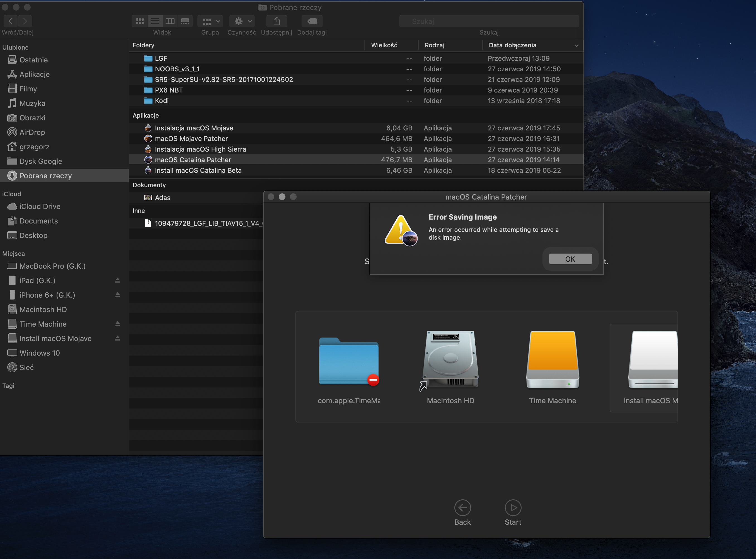Image resolution: width=756 pixels, height=559 pixels.
Task: Eject the Time Machine volume in sidebar
Action: coord(117,324)
